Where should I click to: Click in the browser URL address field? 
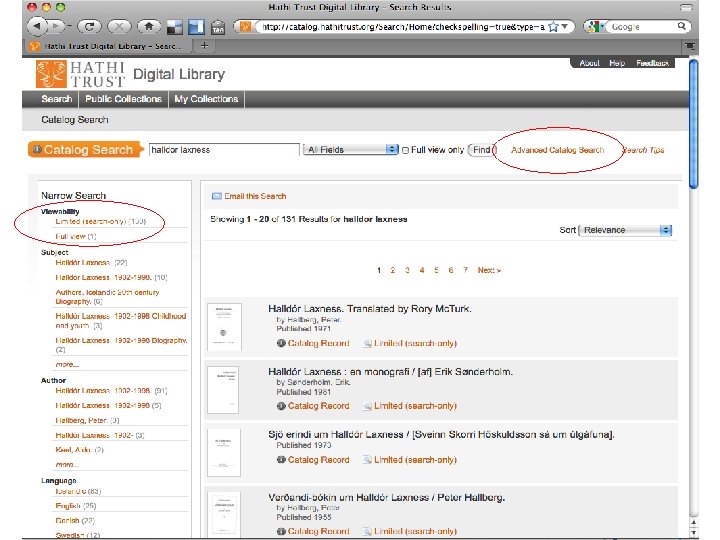pyautogui.click(x=402, y=27)
